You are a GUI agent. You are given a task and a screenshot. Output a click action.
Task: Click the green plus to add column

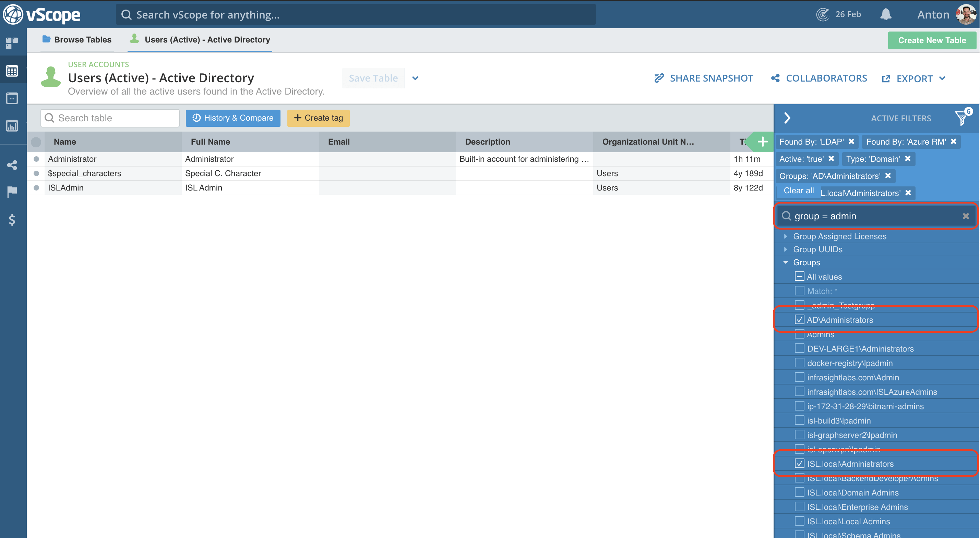tap(762, 142)
